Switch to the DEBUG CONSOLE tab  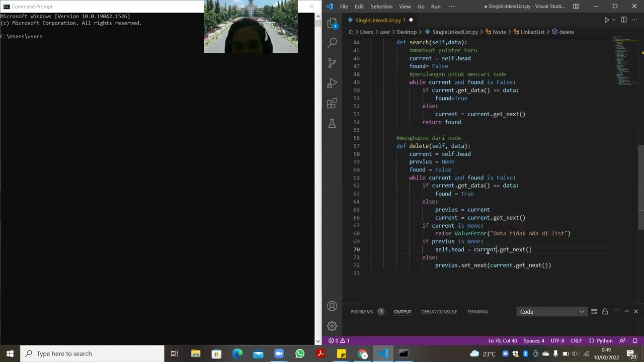[x=439, y=312]
